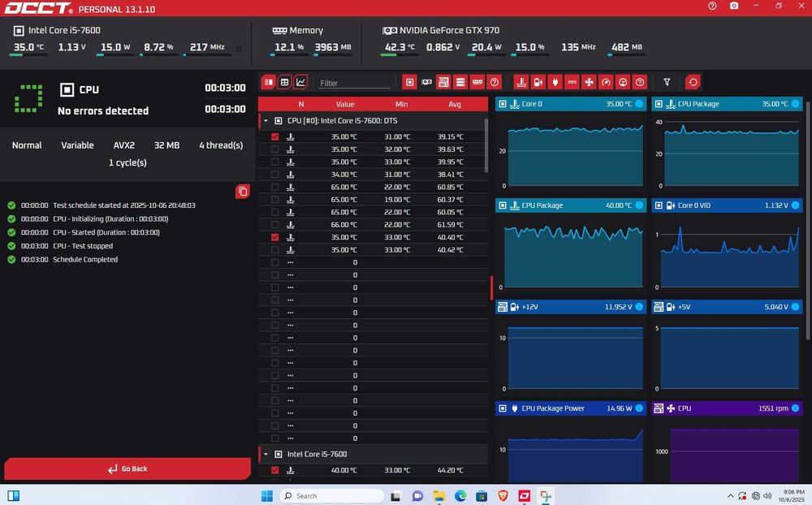Image resolution: width=812 pixels, height=505 pixels.
Task: Check the sensor row averaging 39.95 °C
Action: (x=275, y=162)
